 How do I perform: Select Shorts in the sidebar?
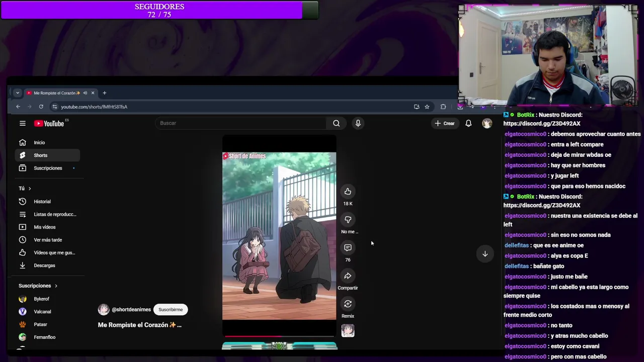coord(47,155)
